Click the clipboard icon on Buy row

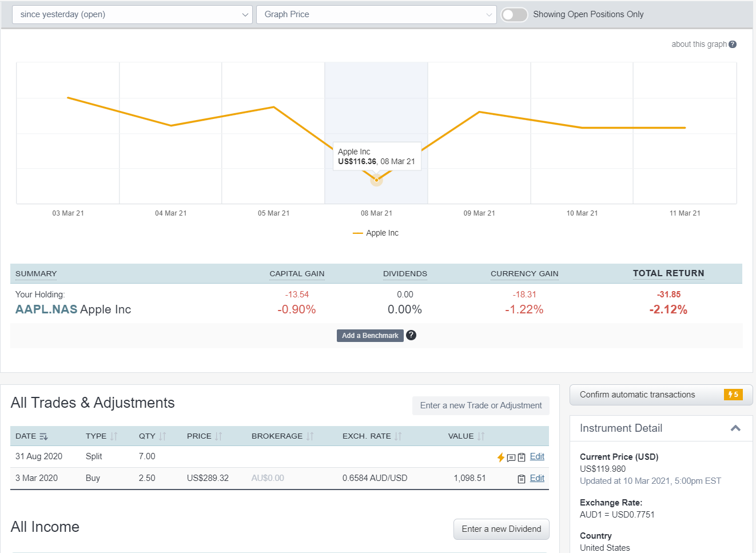pyautogui.click(x=522, y=479)
